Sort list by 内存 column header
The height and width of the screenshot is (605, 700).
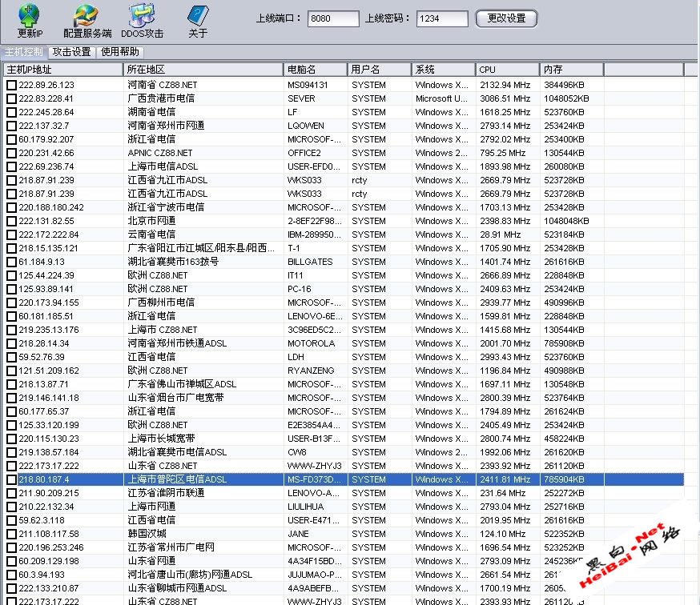571,70
